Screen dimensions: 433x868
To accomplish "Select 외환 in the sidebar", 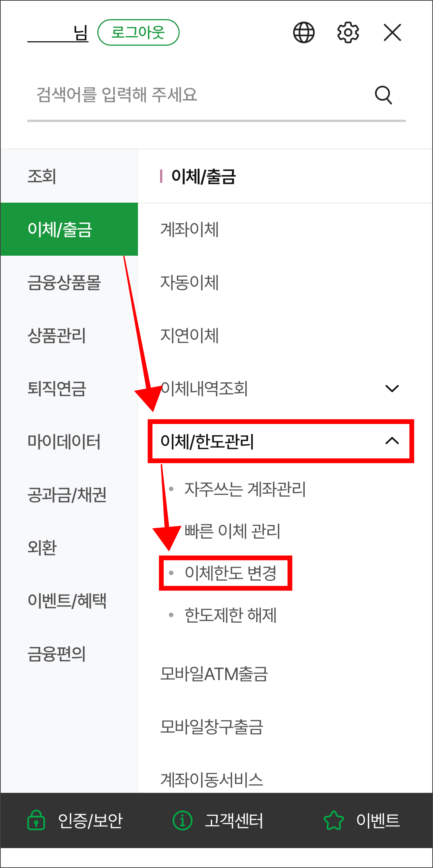I will click(x=69, y=547).
